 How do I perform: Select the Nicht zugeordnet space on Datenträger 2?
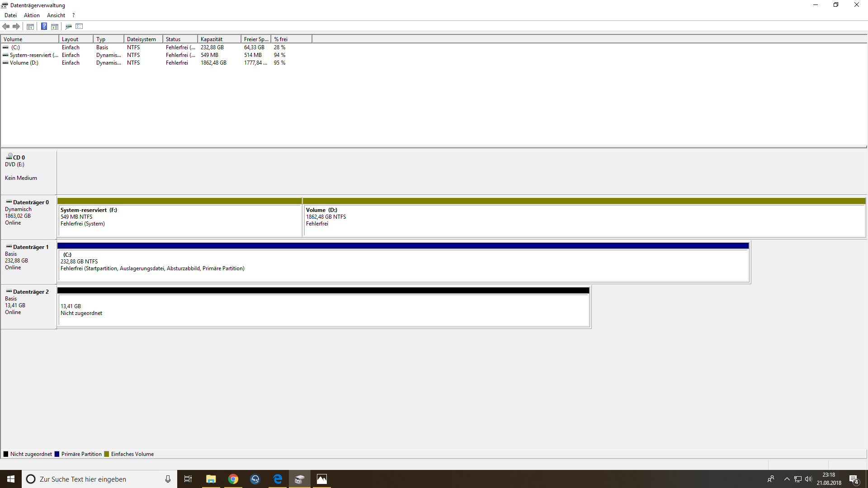coord(323,310)
